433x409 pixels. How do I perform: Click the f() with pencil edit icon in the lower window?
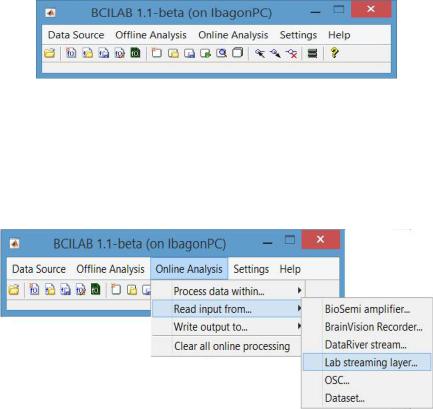click(x=81, y=290)
